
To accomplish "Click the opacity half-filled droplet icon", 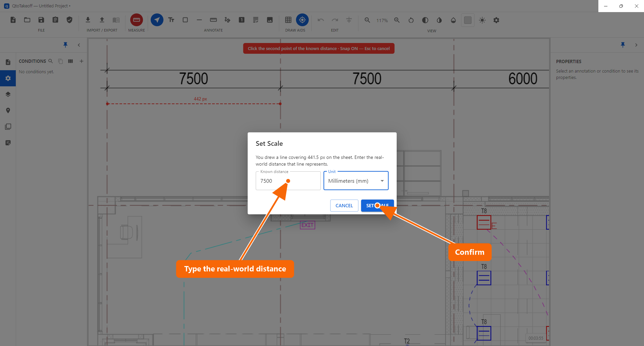I will pos(453,20).
